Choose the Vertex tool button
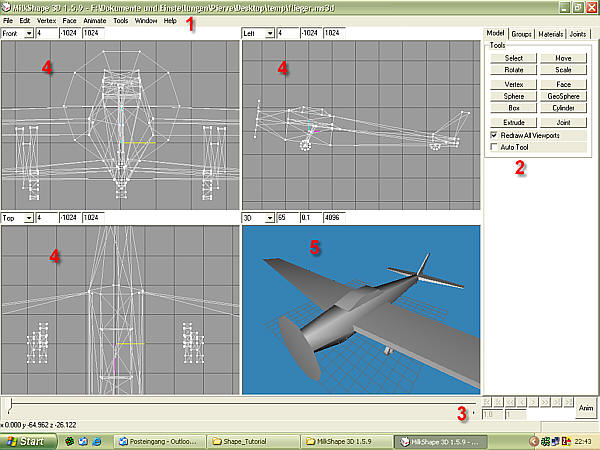This screenshot has height=450, width=600. [514, 84]
